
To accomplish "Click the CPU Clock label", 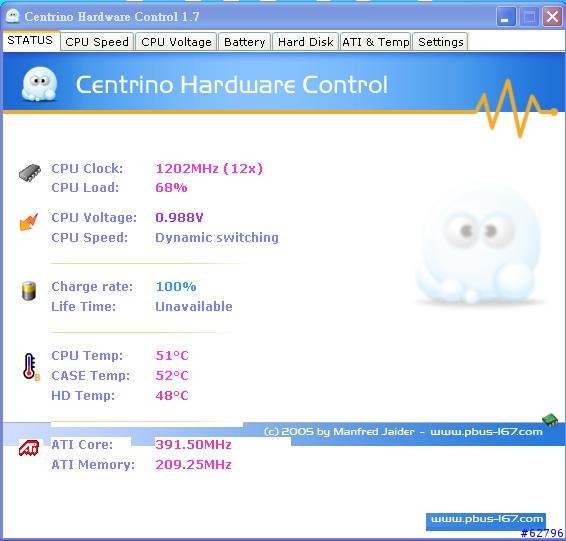I will (87, 169).
